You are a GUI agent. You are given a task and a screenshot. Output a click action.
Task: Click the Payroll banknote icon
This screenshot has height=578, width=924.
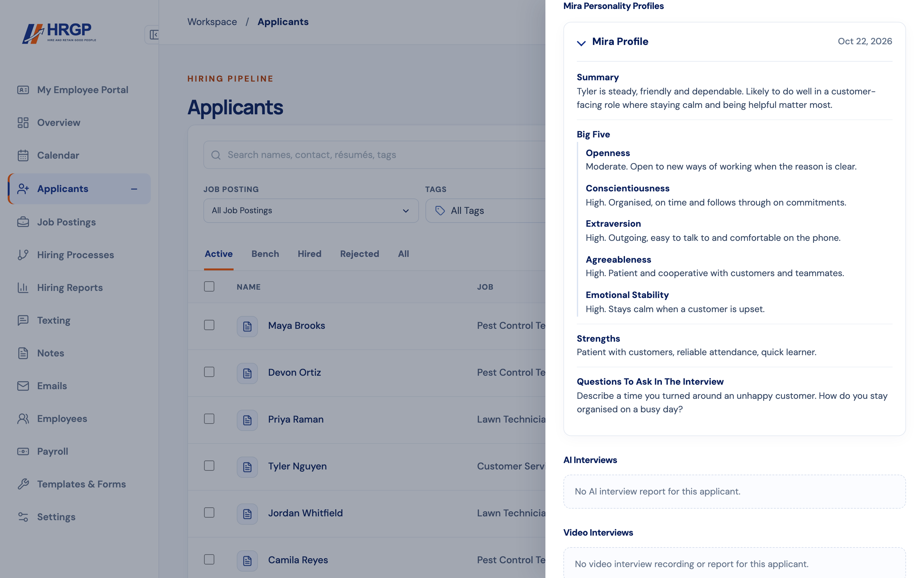23,451
